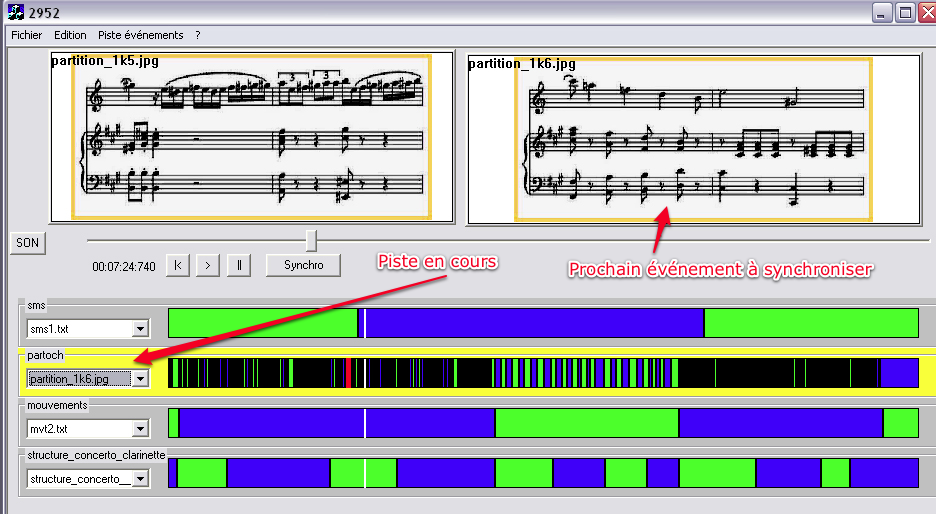
Task: Click the Synchro button
Action: (303, 265)
